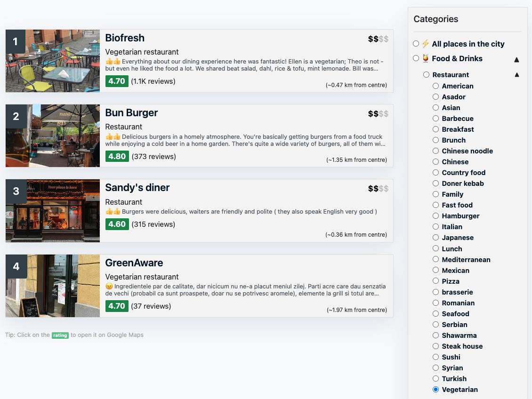Click the lightning bolt icon beside All places
Image resolution: width=532 pixels, height=399 pixels.
click(x=425, y=44)
